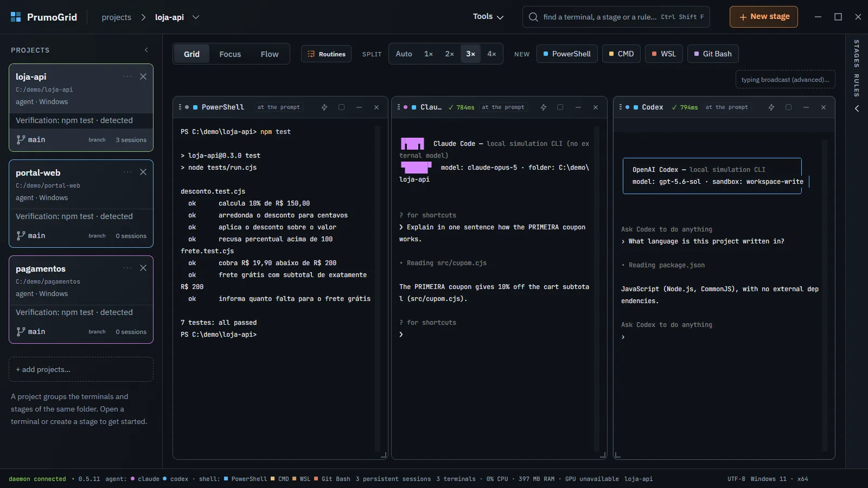Maximize the PowerShell terminal pane

pyautogui.click(x=342, y=107)
